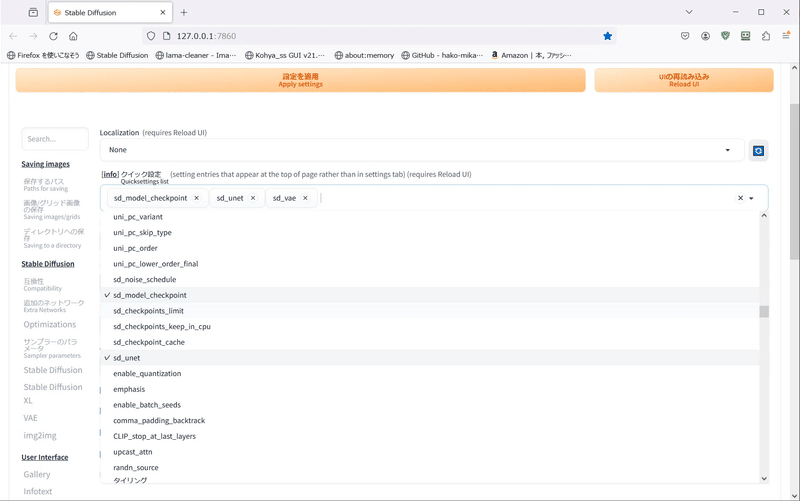Go forward to next page
The height and width of the screenshot is (501, 800).
pos(33,36)
